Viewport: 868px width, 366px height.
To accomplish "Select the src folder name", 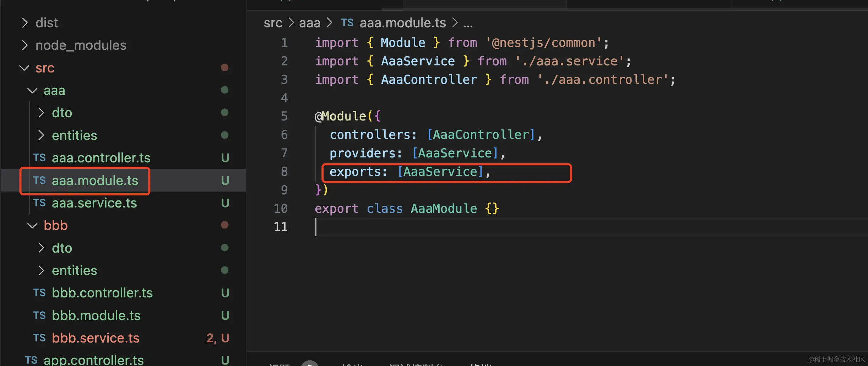I will point(45,68).
